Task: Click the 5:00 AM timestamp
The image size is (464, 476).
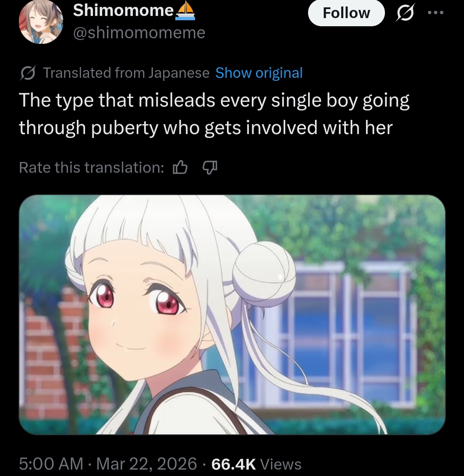Action: pos(51,464)
